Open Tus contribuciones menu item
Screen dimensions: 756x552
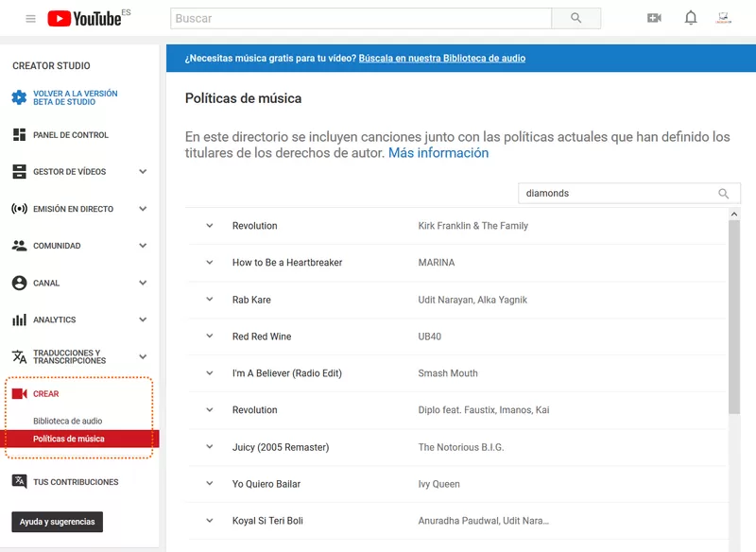click(76, 482)
